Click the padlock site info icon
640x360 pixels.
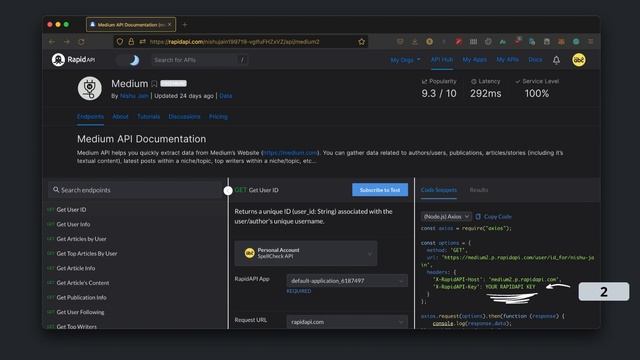[131, 42]
